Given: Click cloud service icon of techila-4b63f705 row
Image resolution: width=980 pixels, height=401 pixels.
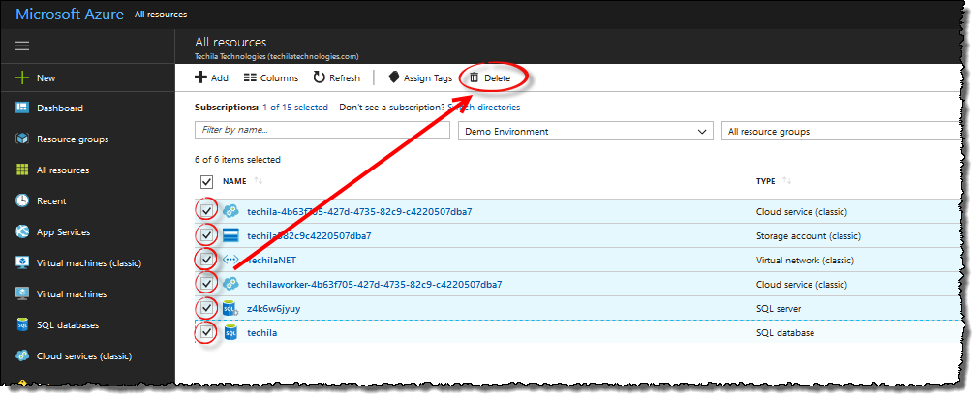Looking at the screenshot, I should (230, 211).
